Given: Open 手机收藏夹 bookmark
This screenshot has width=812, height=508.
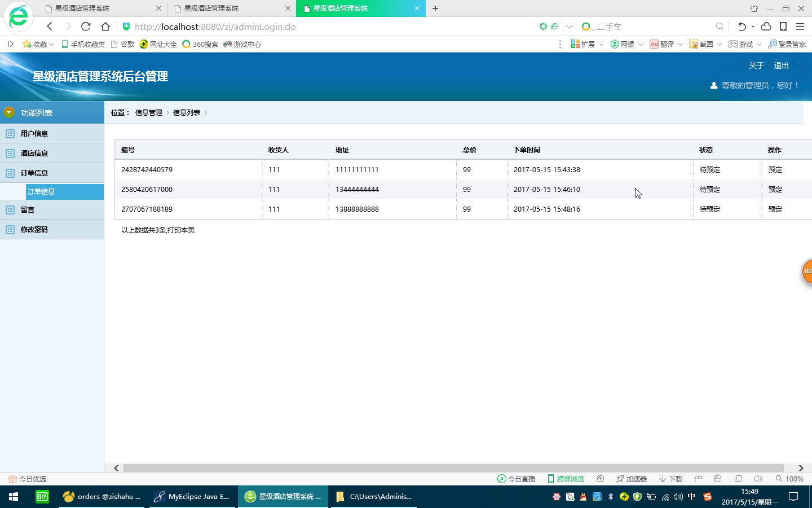Looking at the screenshot, I should tap(83, 44).
